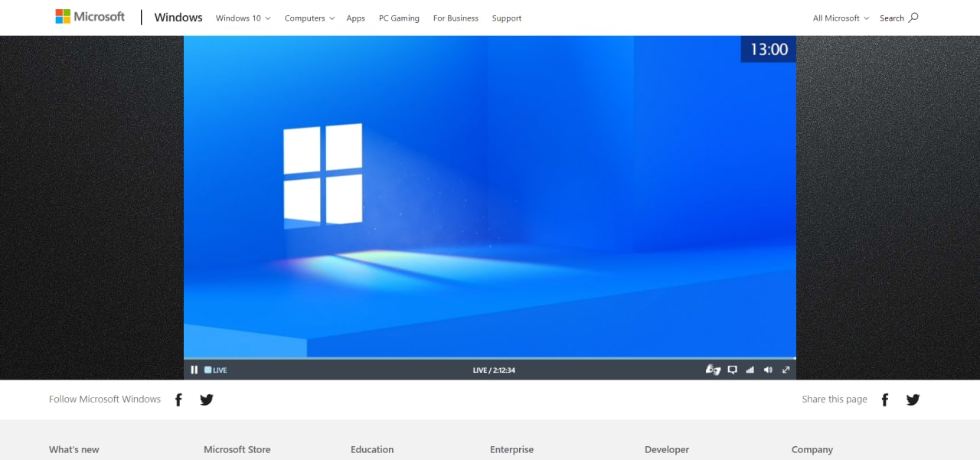Toggle closed captions icon
This screenshot has height=460, width=980.
click(732, 370)
